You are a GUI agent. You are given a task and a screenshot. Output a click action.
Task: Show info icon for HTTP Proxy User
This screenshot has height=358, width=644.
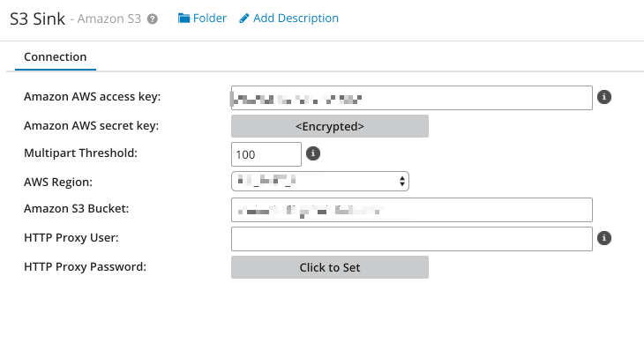603,238
